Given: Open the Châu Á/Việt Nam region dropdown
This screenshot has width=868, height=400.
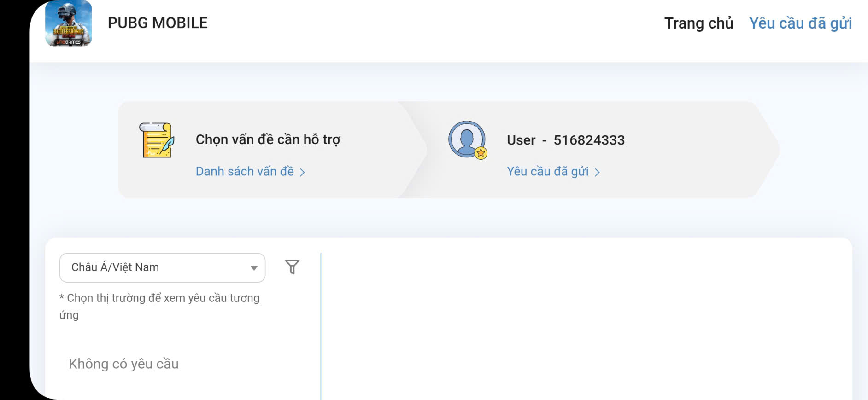Looking at the screenshot, I should click(157, 267).
